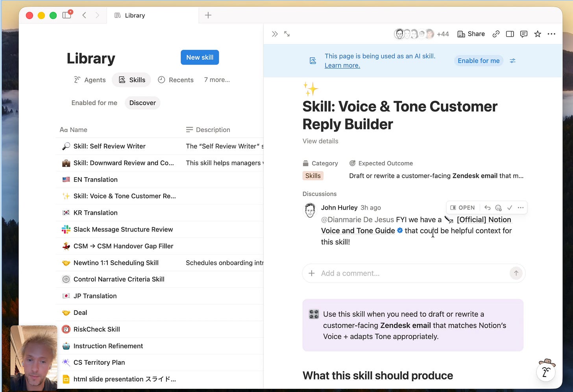Filter by Enabled for me
The height and width of the screenshot is (392, 573).
pos(94,103)
